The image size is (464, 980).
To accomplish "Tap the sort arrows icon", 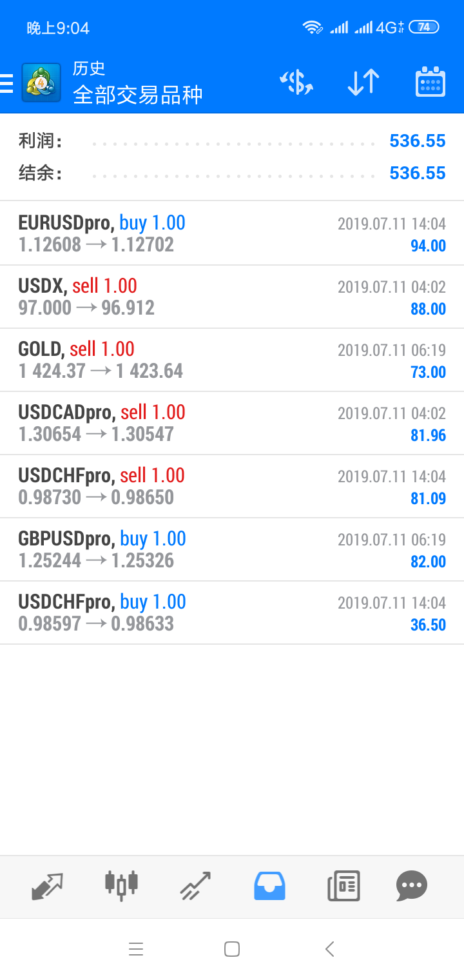I will tap(363, 83).
